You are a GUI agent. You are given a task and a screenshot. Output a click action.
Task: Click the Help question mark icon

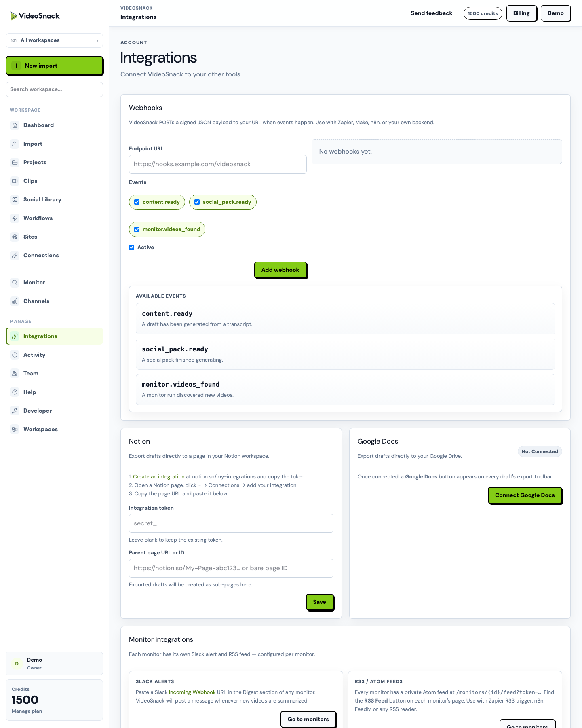click(x=15, y=392)
